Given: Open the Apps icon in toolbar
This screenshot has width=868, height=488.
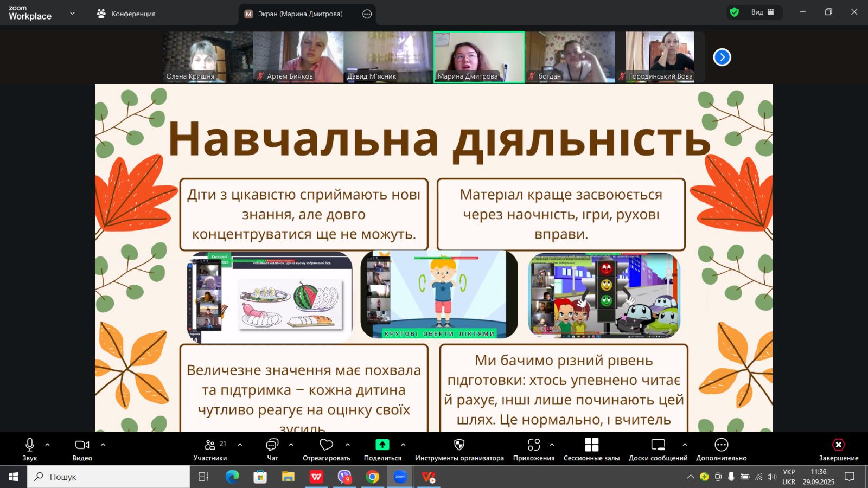Looking at the screenshot, I should coord(534,445).
